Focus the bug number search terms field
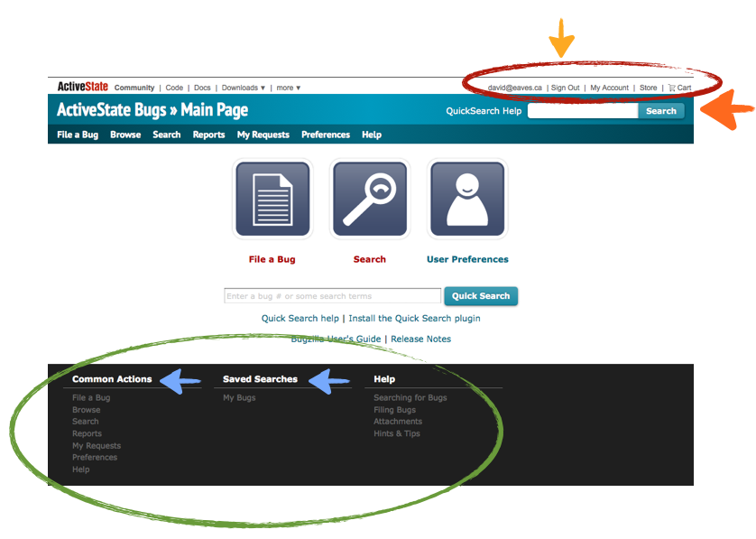 pyautogui.click(x=332, y=296)
